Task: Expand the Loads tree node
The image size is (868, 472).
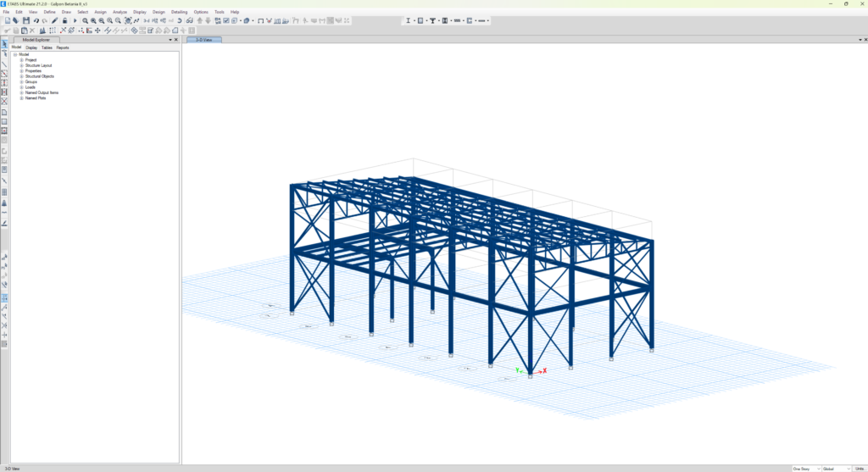Action: point(21,87)
